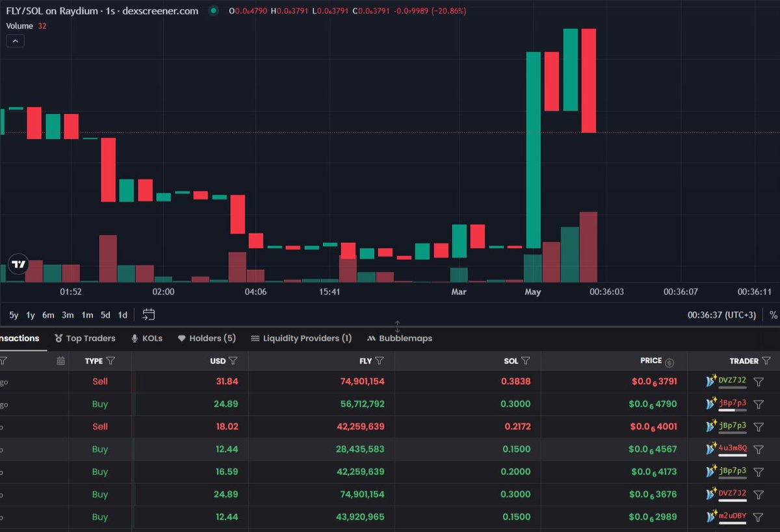
Task: Open trader 4u3m8Q link
Action: (x=733, y=448)
